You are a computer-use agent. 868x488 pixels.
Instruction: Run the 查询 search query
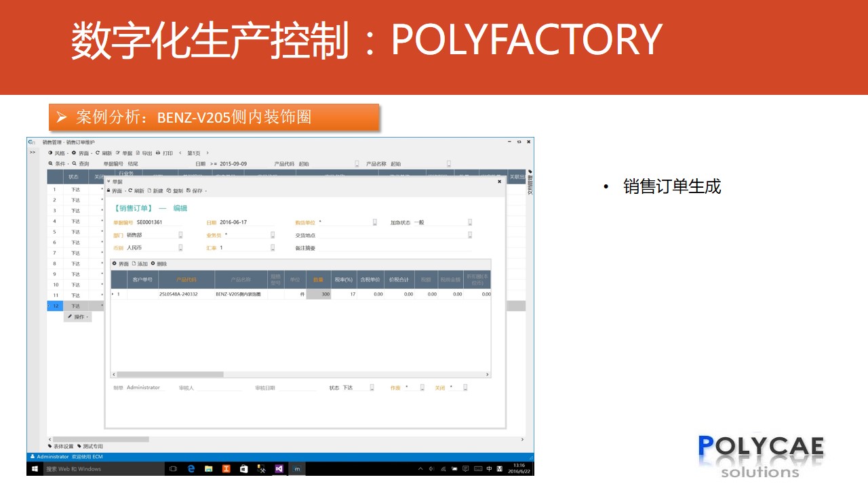click(x=80, y=163)
